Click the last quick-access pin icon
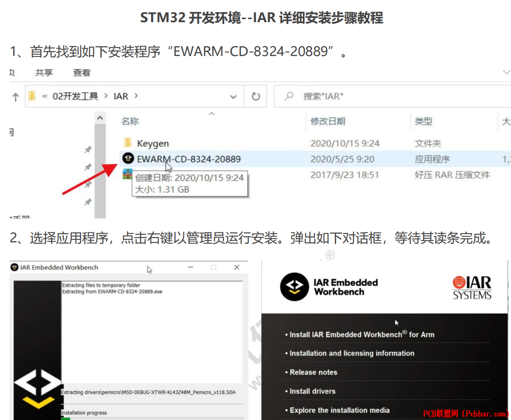 click(88, 202)
